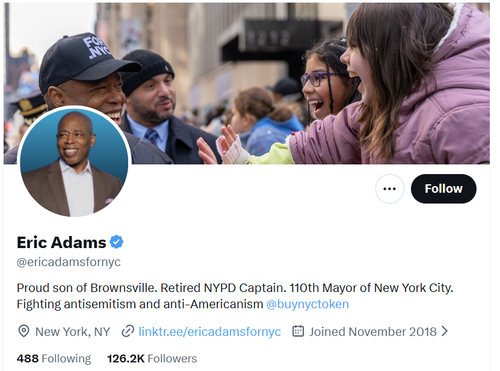500x371 pixels.
Task: View the 488 Following list
Action: 54,359
